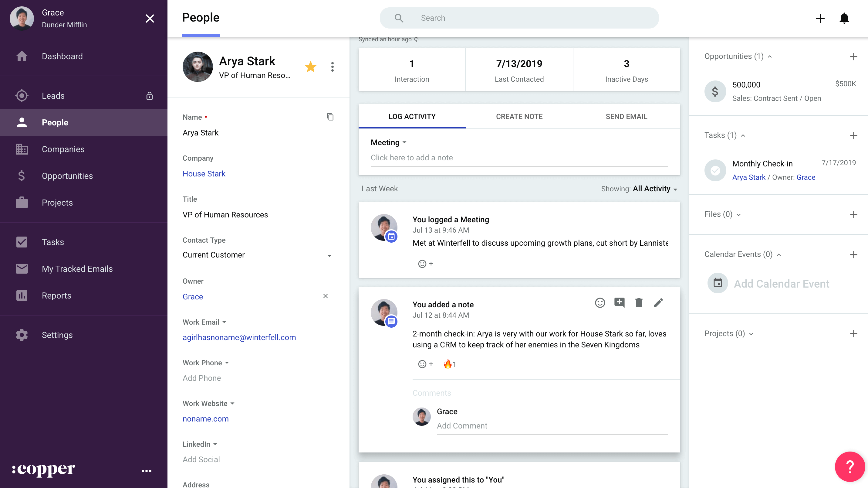Open Arya Stark's three-dot options menu
Image resolution: width=868 pixels, height=488 pixels.
coord(333,67)
